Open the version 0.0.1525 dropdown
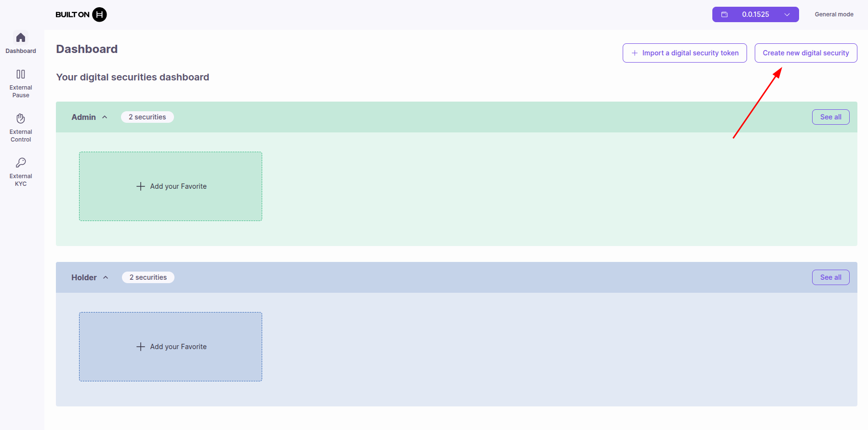Viewport: 868px width, 430px height. [787, 14]
